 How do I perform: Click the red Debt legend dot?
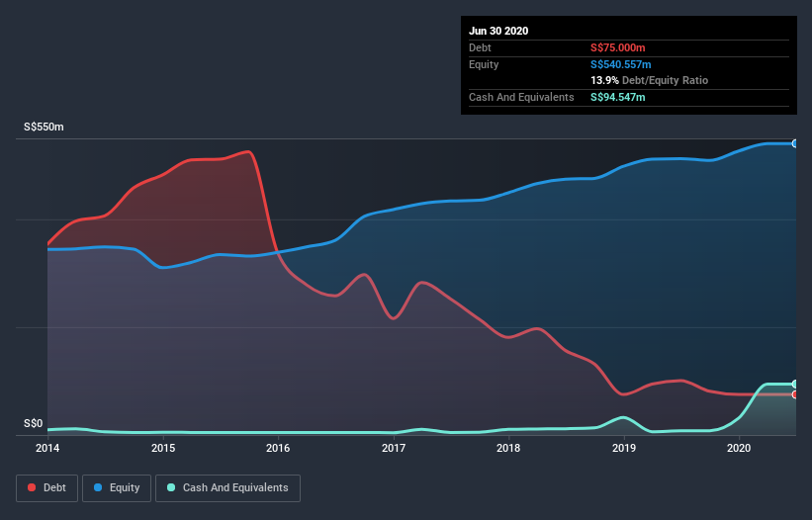click(x=32, y=487)
